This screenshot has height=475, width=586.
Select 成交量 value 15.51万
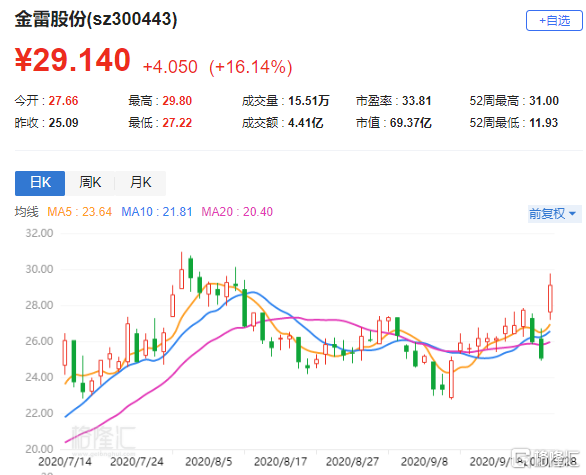click(309, 101)
